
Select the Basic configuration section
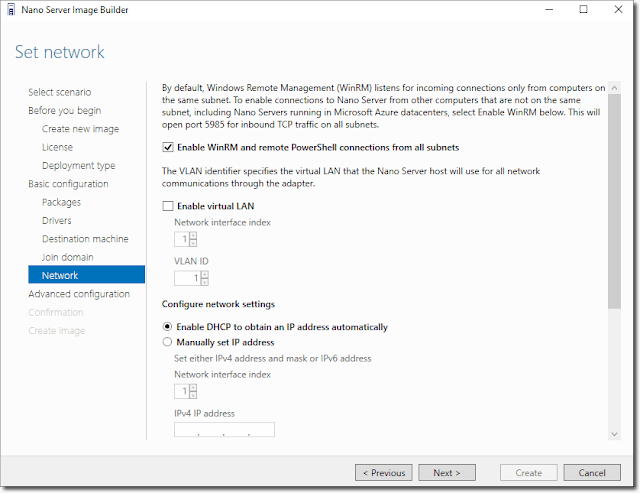pyautogui.click(x=68, y=184)
